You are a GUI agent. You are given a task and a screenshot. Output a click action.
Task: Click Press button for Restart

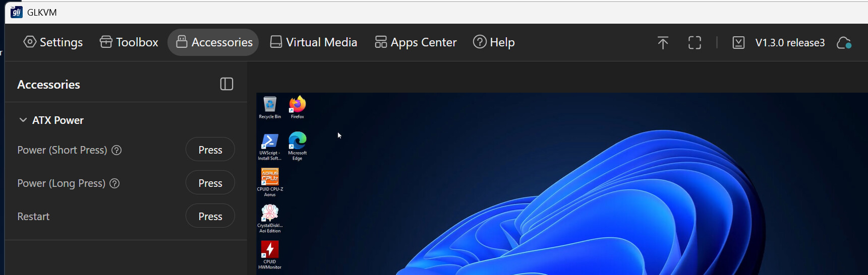(210, 216)
